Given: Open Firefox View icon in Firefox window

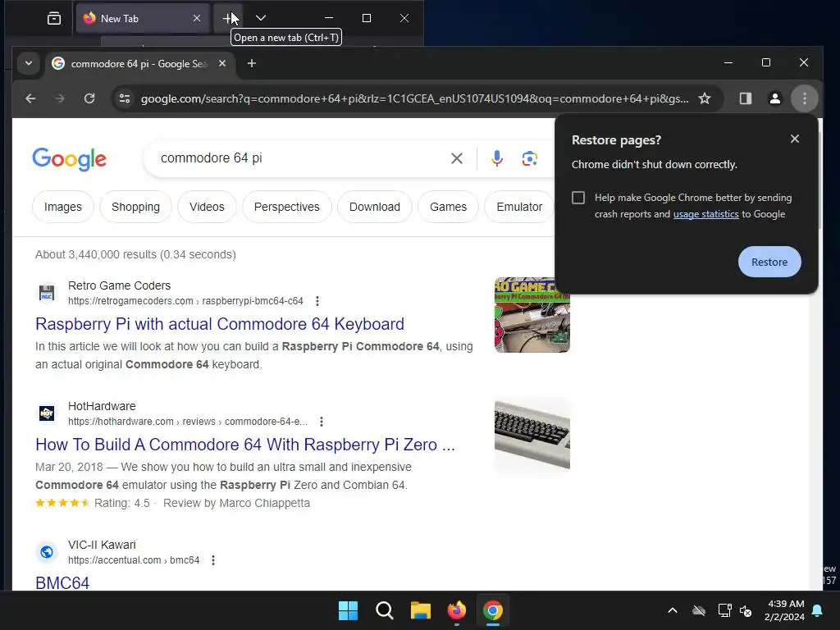Looking at the screenshot, I should point(53,19).
